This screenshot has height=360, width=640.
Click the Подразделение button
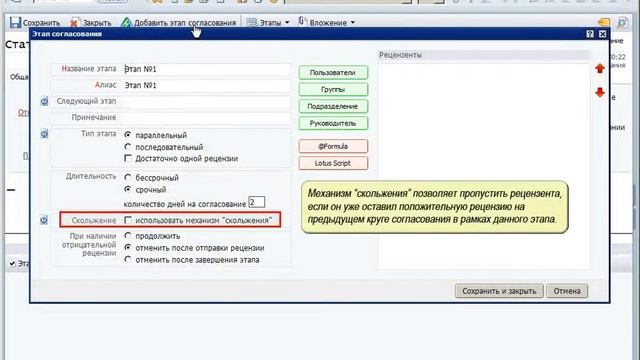pyautogui.click(x=333, y=106)
